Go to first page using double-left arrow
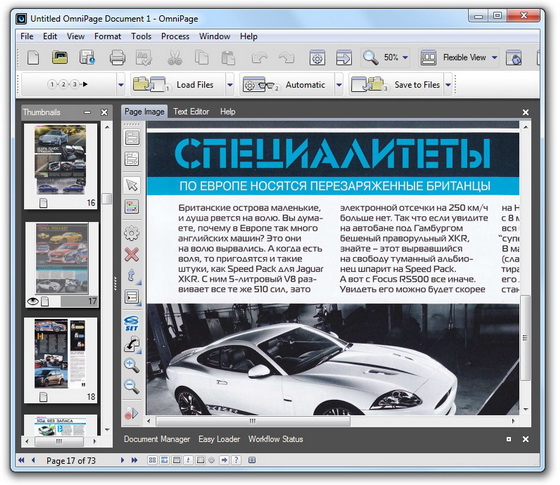Viewport: 560px width, 485px height. [x=22, y=460]
